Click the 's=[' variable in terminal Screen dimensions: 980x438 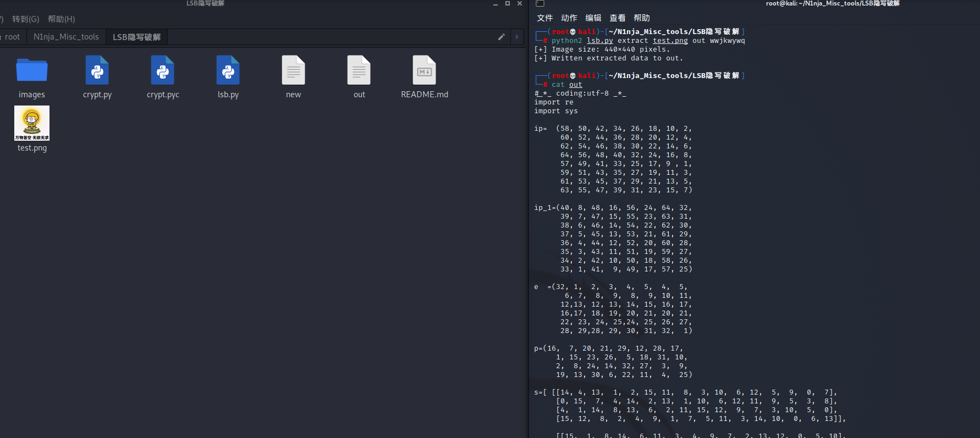pyautogui.click(x=541, y=392)
